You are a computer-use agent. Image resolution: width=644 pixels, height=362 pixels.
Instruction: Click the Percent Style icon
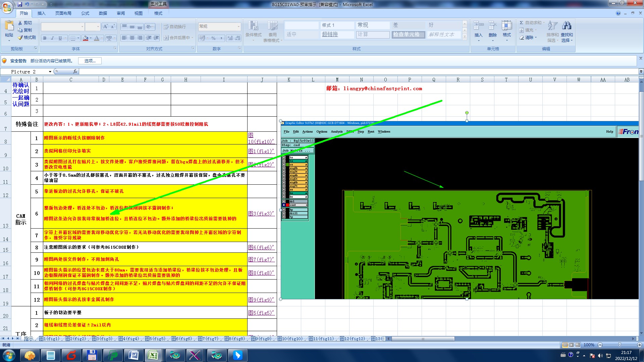tap(213, 38)
